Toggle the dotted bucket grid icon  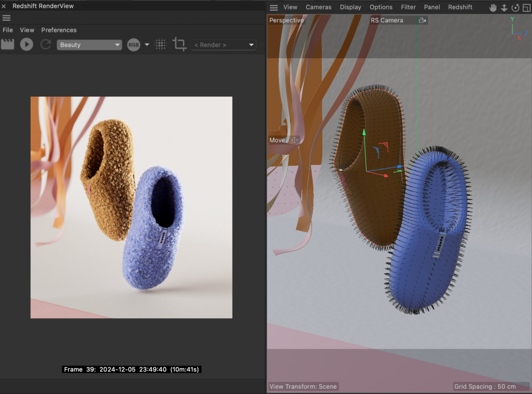160,45
